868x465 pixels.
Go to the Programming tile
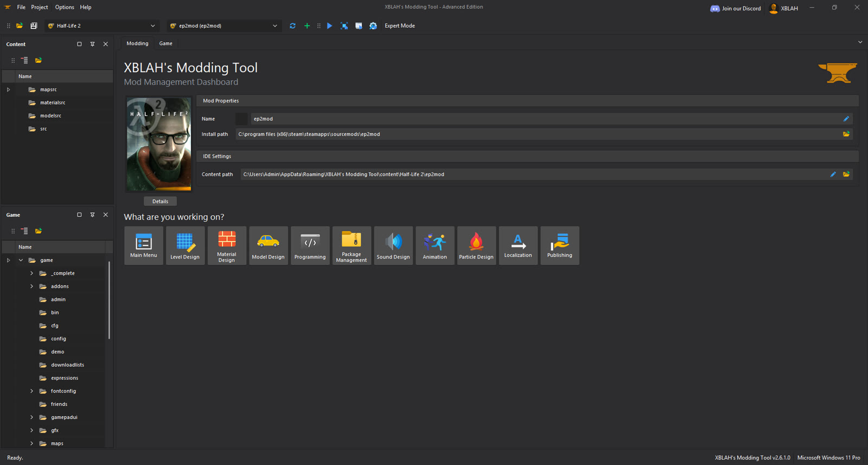click(310, 246)
